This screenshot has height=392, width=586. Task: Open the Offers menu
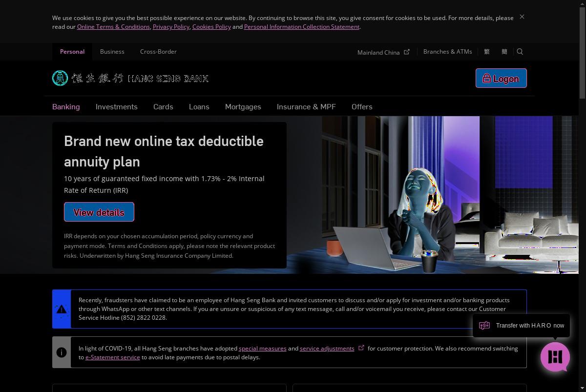362,106
